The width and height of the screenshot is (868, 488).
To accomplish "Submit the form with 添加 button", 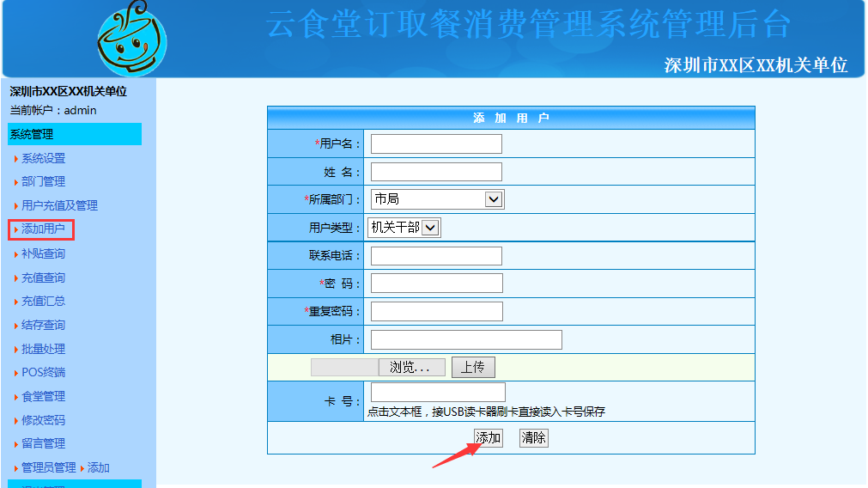I will [489, 438].
